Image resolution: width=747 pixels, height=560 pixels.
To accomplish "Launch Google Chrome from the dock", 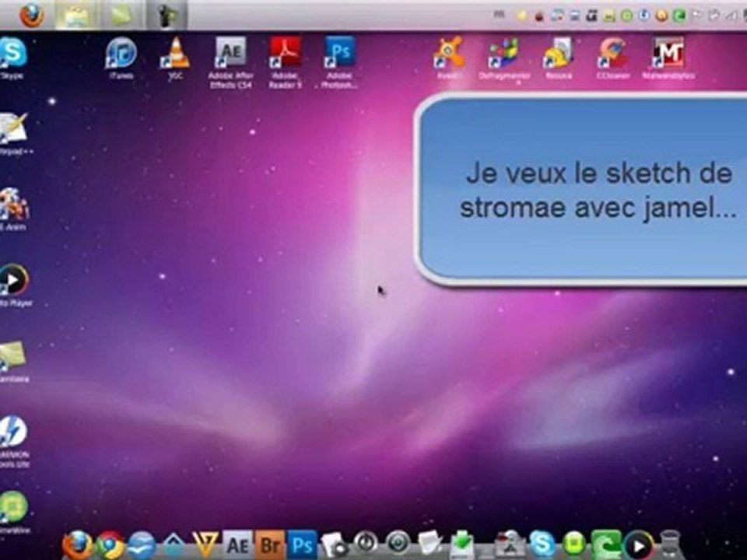I will (x=110, y=544).
